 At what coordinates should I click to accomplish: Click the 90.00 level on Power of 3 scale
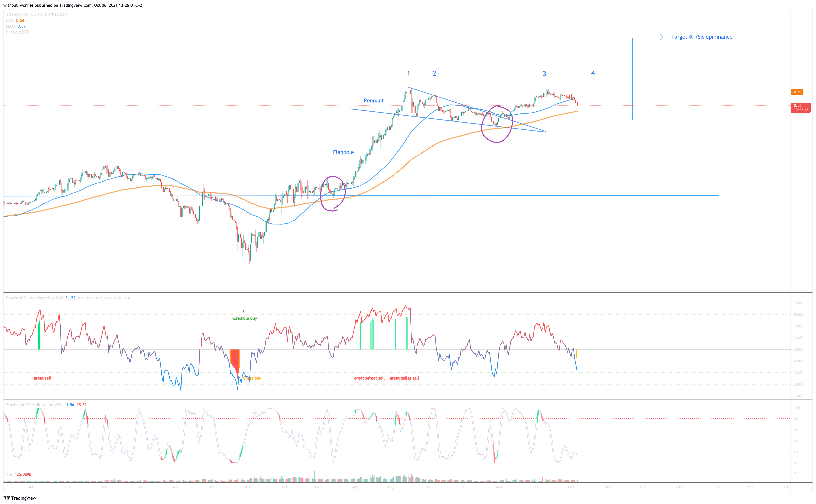click(798, 303)
